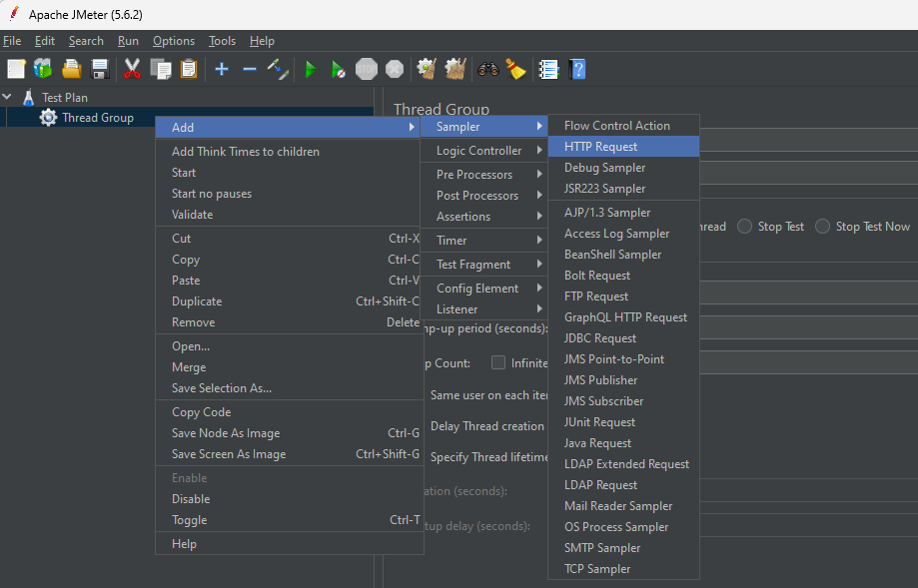Click the Paste clipboard icon
918x588 pixels.
pos(189,69)
